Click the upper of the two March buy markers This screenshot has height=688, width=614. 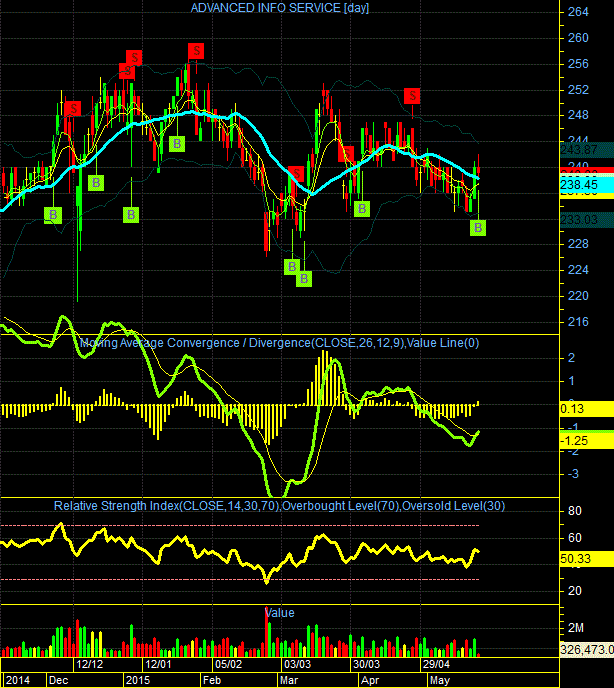point(291,266)
